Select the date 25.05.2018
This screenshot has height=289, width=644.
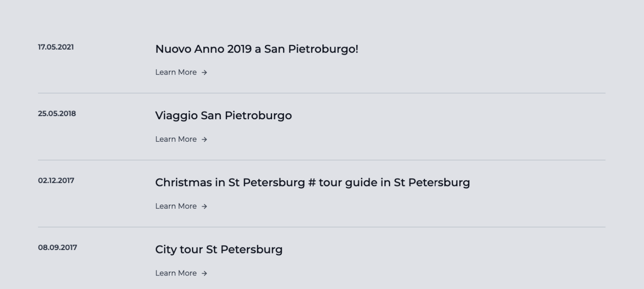click(57, 114)
